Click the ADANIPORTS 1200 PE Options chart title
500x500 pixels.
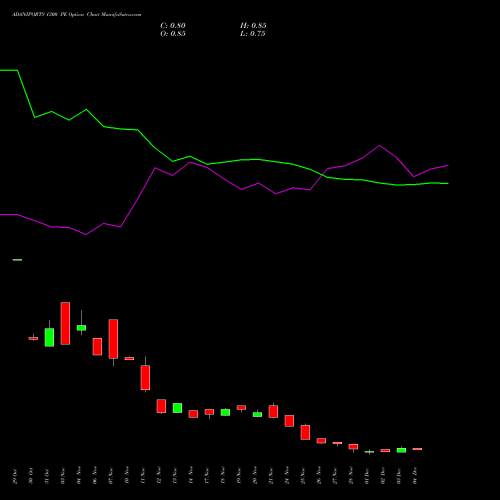(x=77, y=15)
